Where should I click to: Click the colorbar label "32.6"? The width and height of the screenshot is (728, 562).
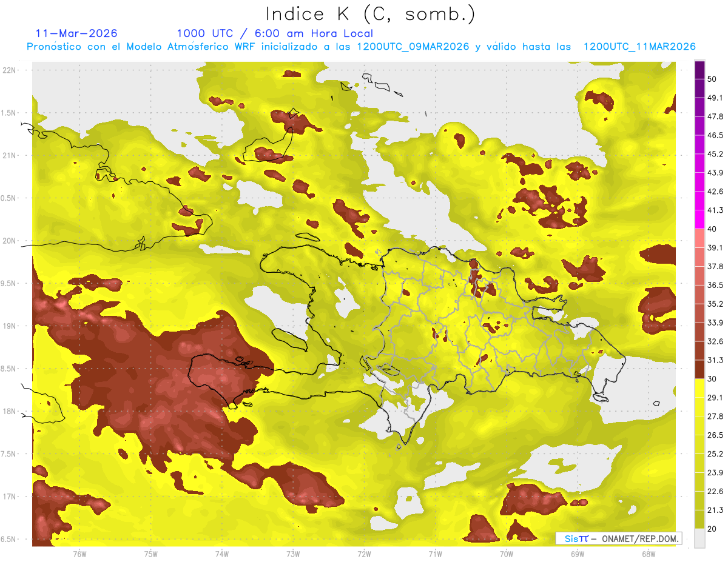pos(715,341)
